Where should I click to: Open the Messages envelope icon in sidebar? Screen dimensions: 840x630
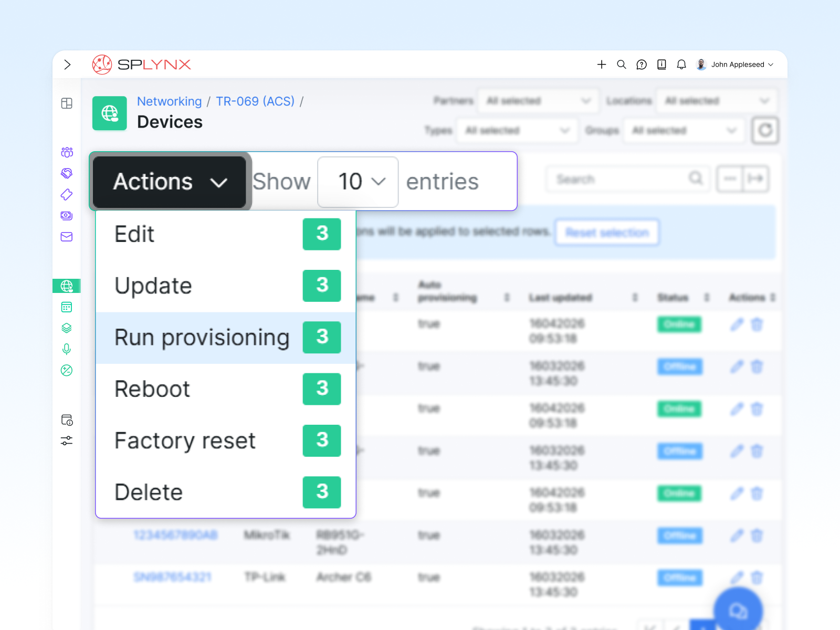coord(67,236)
